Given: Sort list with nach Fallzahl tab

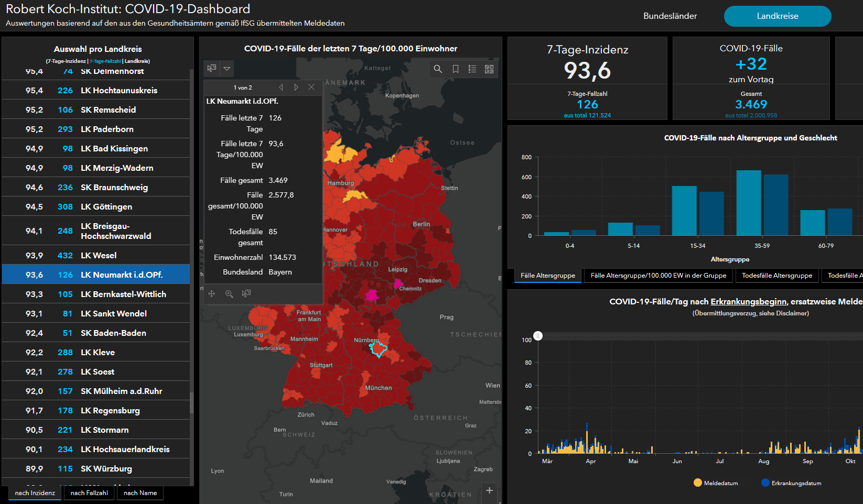Looking at the screenshot, I should click(x=89, y=493).
